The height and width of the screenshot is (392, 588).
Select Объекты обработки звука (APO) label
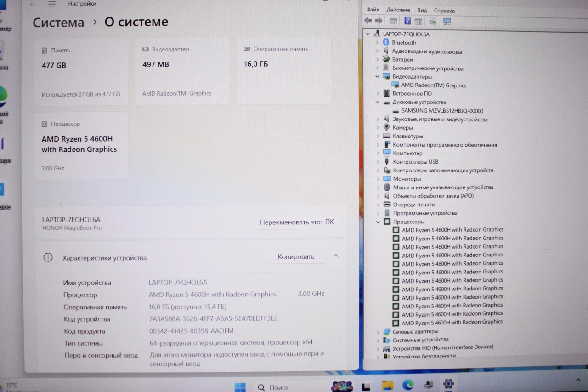(433, 196)
